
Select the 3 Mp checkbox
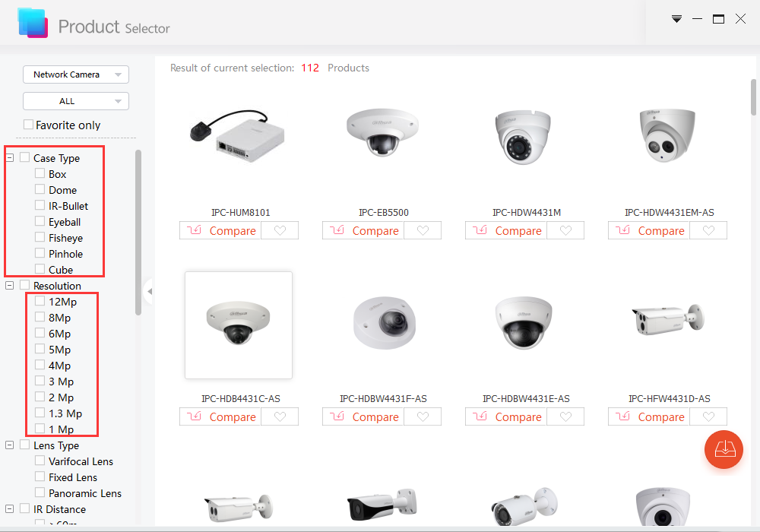pos(40,382)
